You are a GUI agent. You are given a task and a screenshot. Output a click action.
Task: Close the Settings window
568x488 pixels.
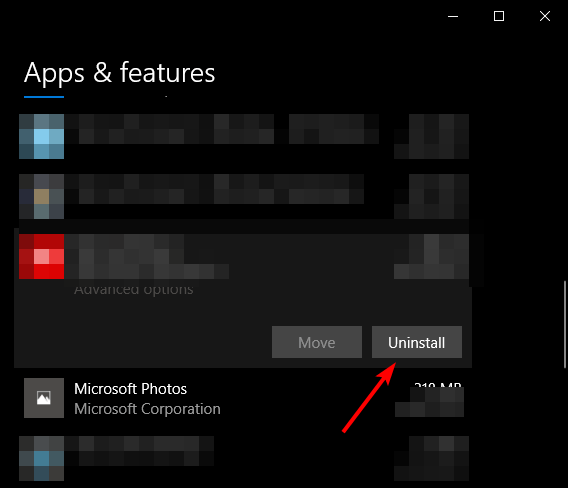(x=545, y=16)
